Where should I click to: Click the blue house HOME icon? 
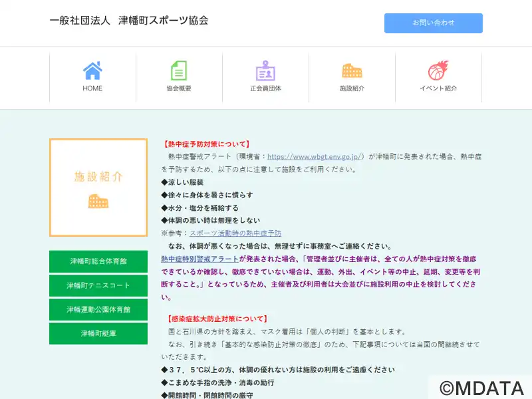(x=92, y=70)
